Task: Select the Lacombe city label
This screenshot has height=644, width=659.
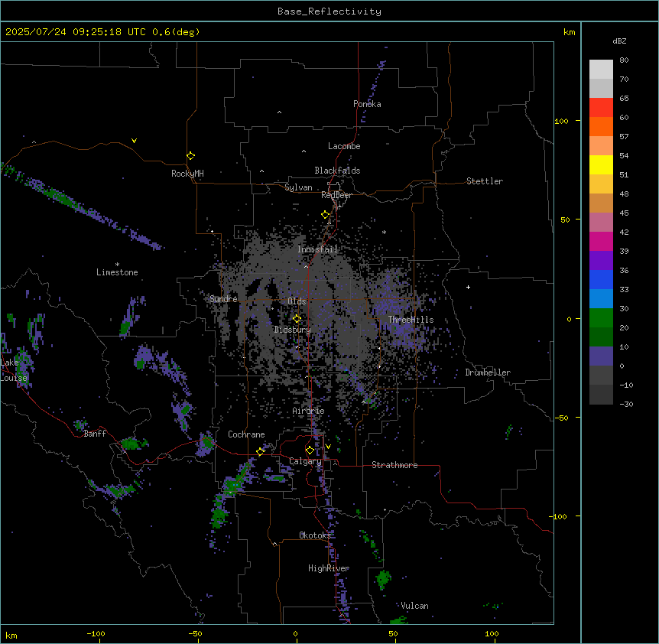Action: click(x=344, y=146)
